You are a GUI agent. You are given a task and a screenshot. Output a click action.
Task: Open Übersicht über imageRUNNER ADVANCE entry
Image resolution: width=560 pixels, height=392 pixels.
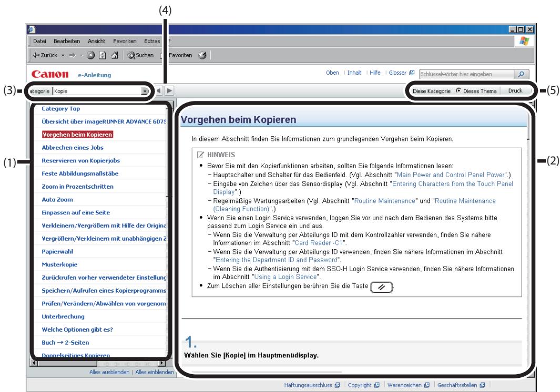(x=104, y=121)
